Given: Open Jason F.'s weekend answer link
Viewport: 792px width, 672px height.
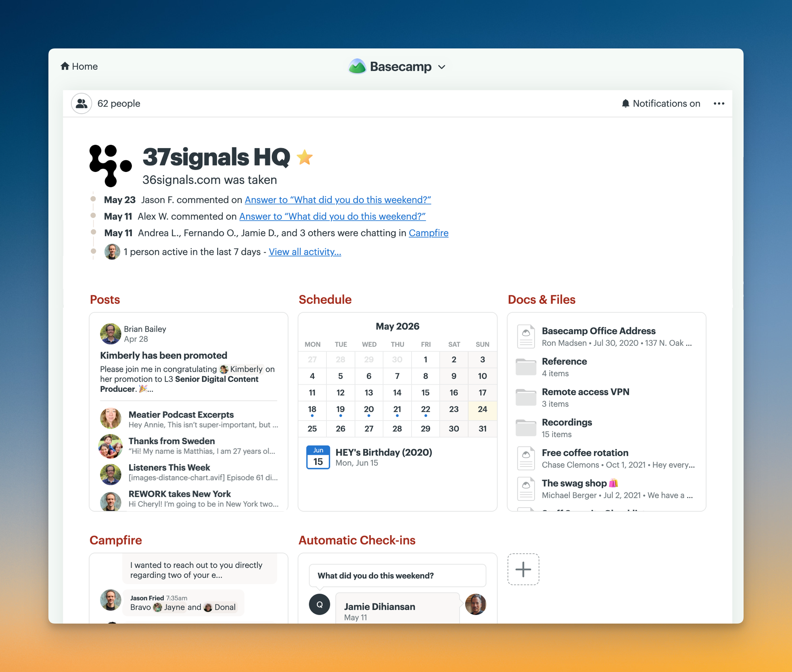Looking at the screenshot, I should pos(338,200).
